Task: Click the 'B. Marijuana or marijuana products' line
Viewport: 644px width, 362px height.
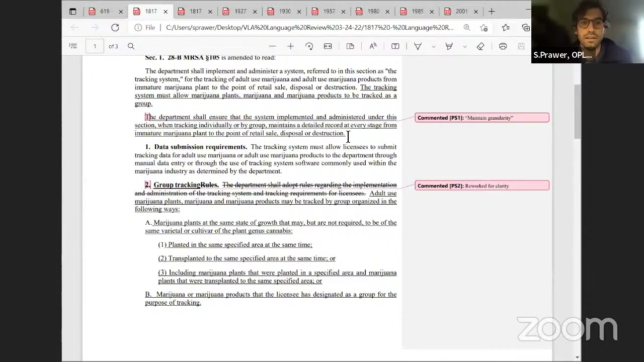Action: tap(271, 295)
